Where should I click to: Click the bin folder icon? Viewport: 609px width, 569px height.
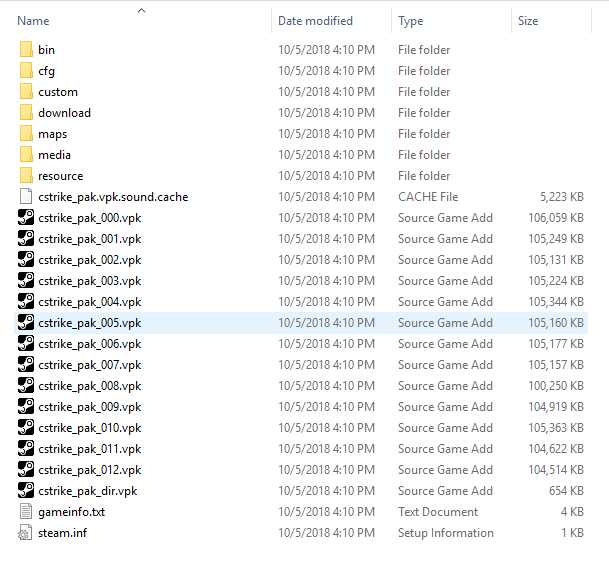pos(26,50)
